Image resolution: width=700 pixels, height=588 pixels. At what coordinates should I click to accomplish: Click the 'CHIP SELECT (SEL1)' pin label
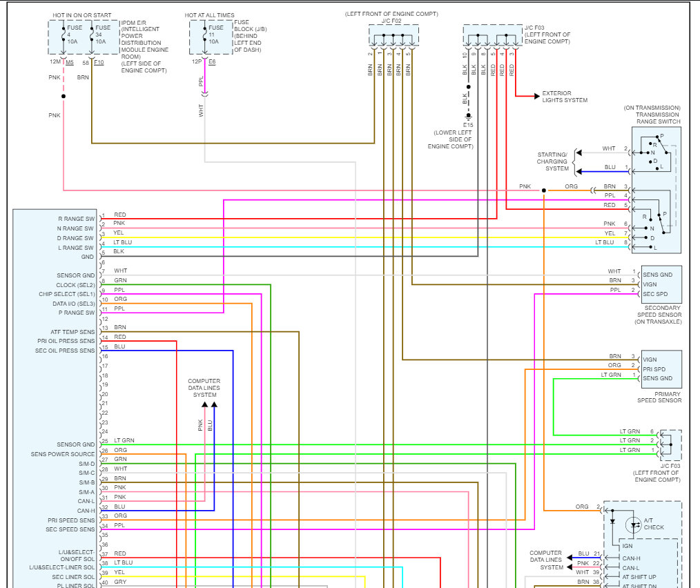pos(67,294)
